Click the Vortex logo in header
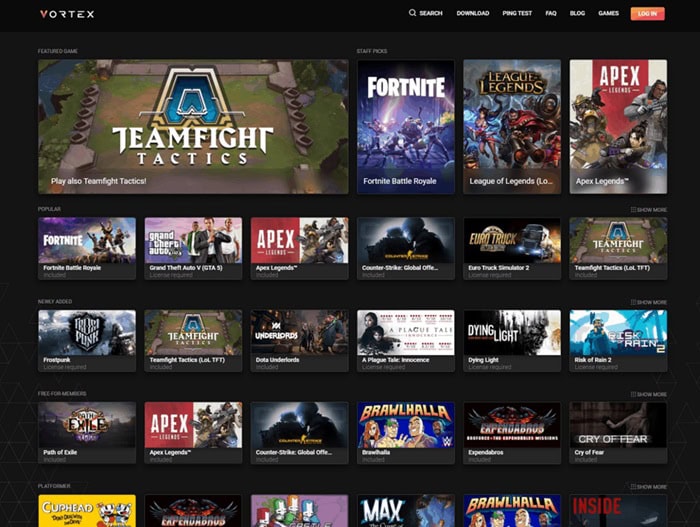 [x=67, y=14]
